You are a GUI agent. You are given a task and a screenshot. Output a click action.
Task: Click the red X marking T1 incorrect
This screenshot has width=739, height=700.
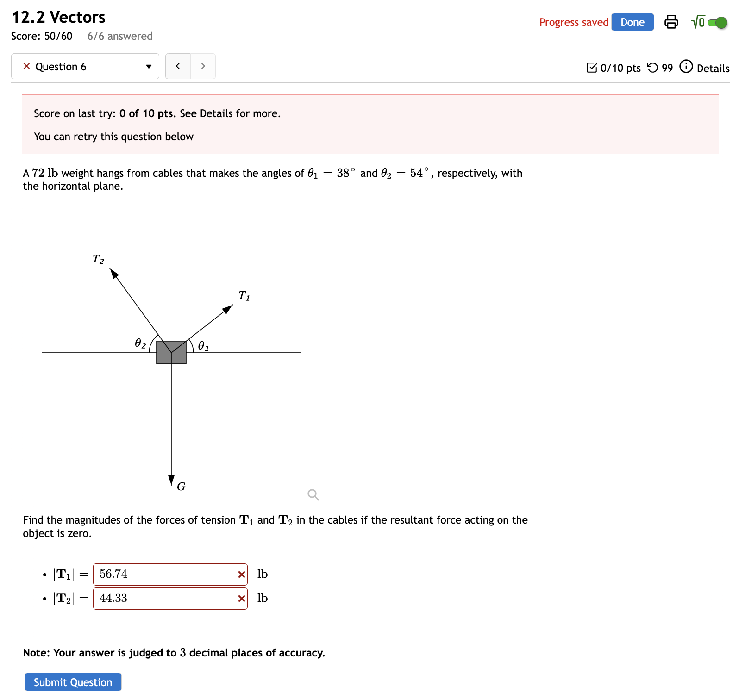tap(241, 574)
